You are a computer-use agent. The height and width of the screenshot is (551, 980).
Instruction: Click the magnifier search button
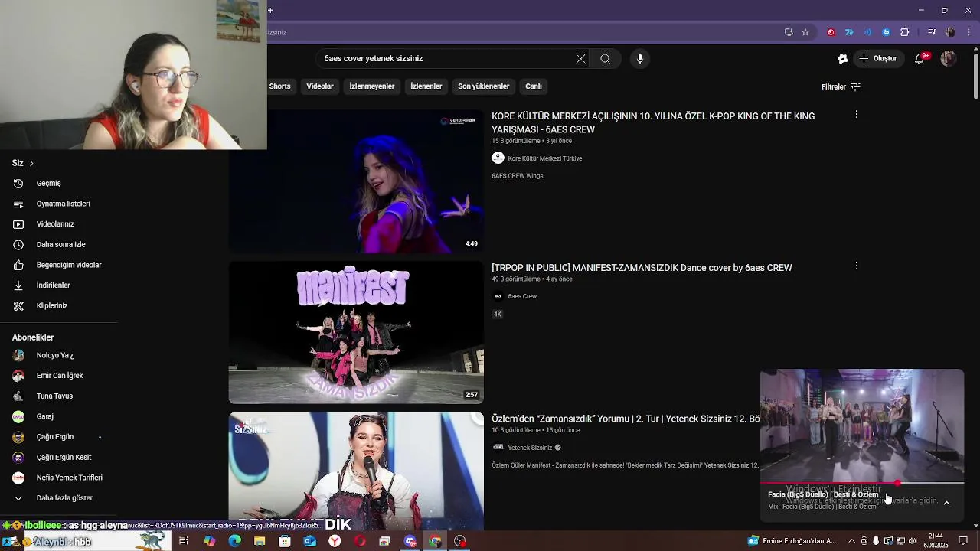tap(605, 58)
